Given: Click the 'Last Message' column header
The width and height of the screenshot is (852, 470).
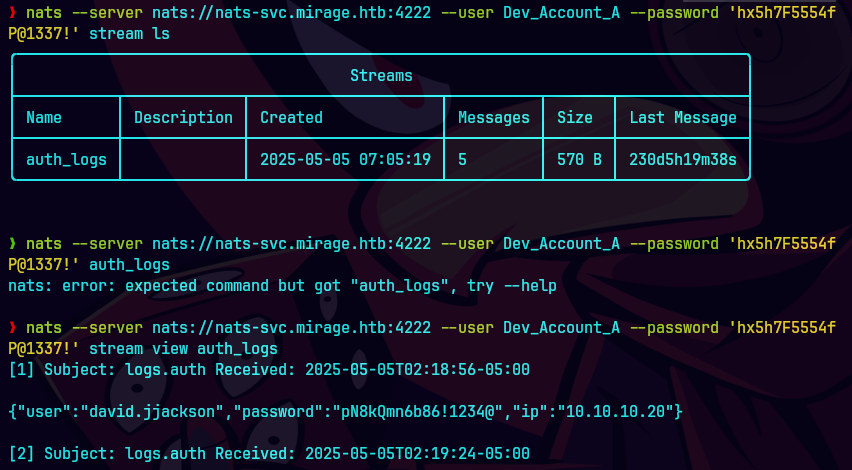Looking at the screenshot, I should pyautogui.click(x=683, y=117).
